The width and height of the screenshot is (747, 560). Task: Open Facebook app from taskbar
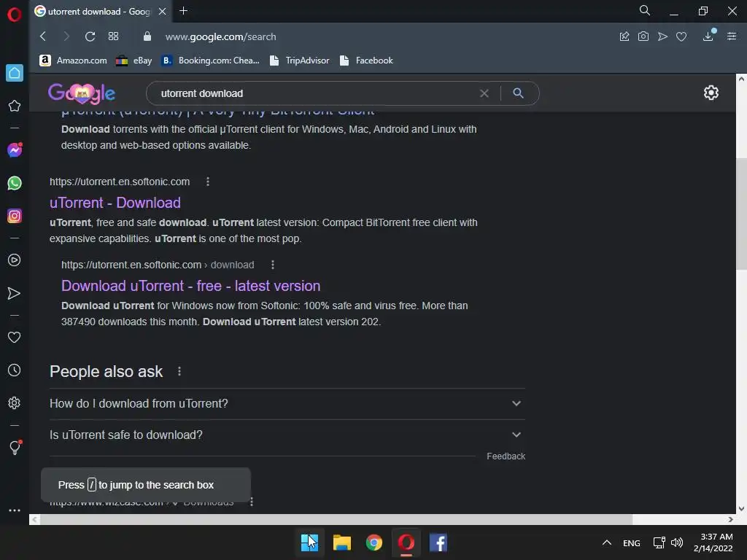click(438, 542)
